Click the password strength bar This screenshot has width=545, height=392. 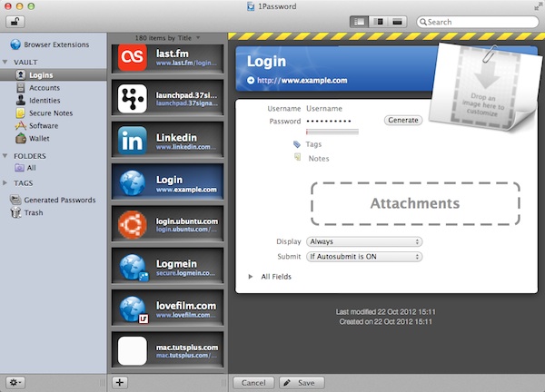[332, 132]
